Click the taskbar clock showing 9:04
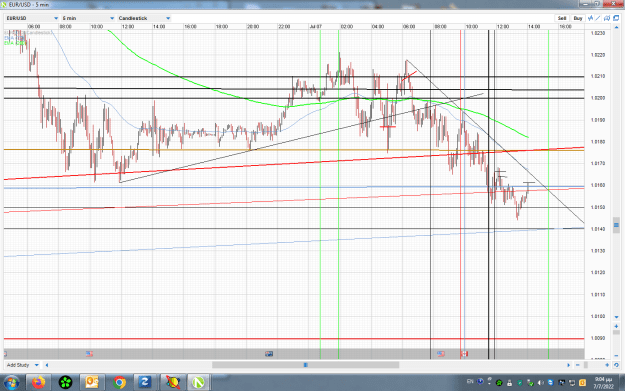 coord(603,383)
